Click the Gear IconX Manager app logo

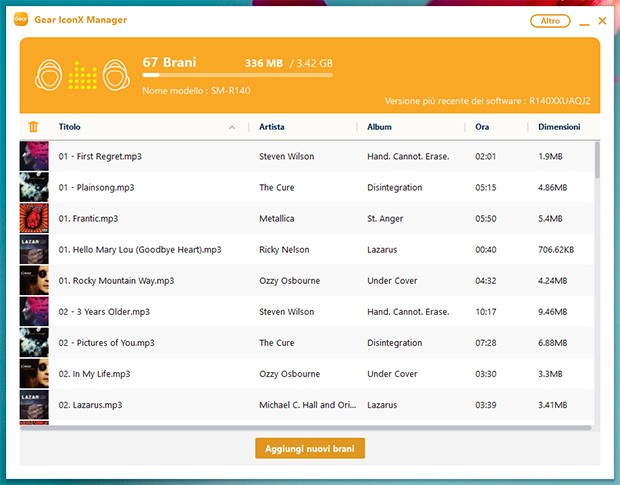point(21,19)
